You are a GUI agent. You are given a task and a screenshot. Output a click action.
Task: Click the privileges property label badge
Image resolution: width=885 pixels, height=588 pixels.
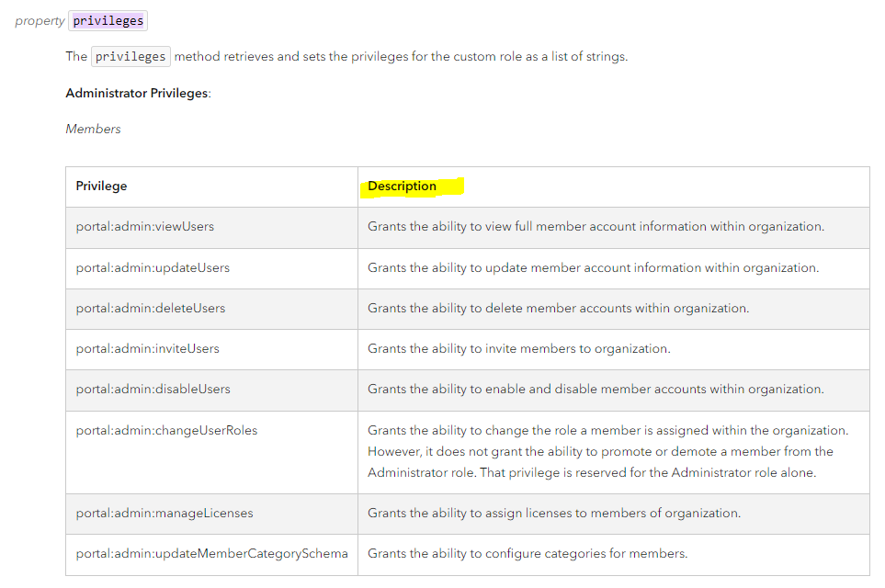coord(107,19)
